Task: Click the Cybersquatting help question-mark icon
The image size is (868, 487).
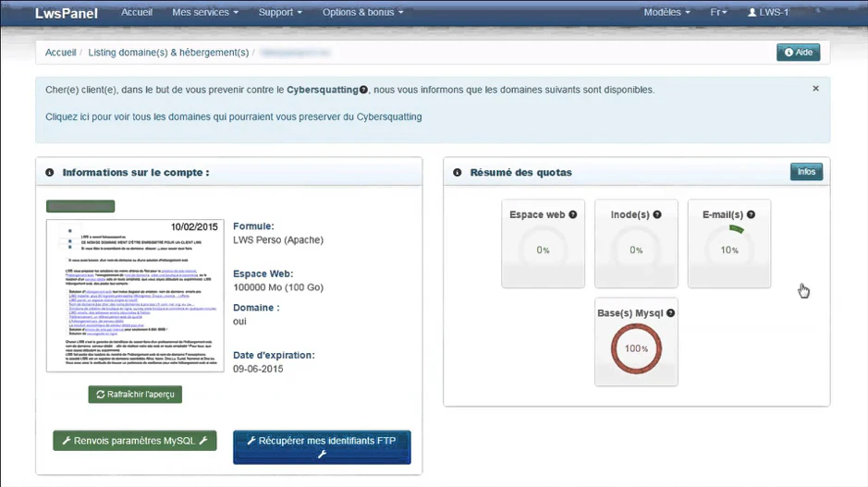Action: click(363, 90)
